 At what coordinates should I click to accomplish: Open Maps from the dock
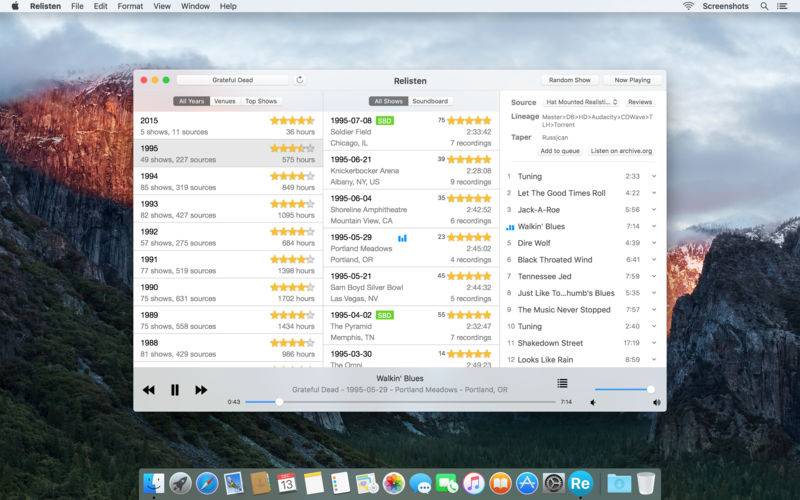point(366,483)
